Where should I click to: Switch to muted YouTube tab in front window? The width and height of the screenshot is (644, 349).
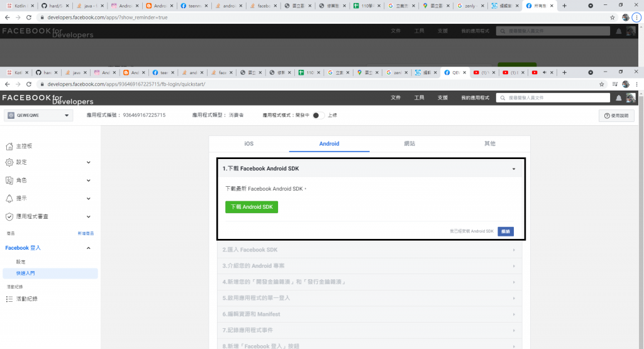[542, 73]
